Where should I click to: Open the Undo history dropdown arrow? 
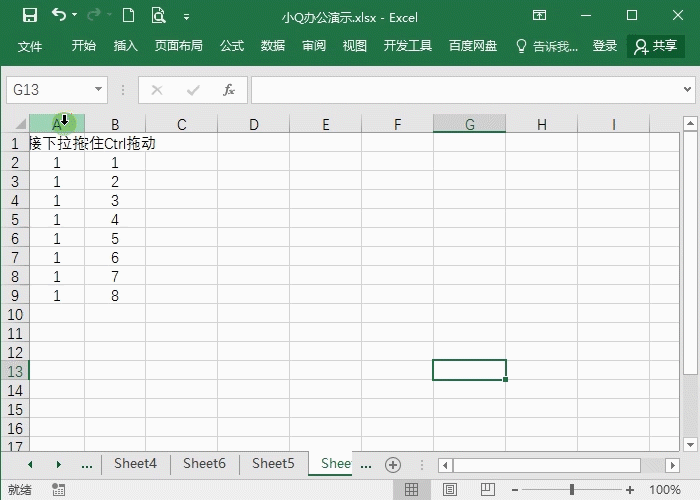tap(75, 15)
